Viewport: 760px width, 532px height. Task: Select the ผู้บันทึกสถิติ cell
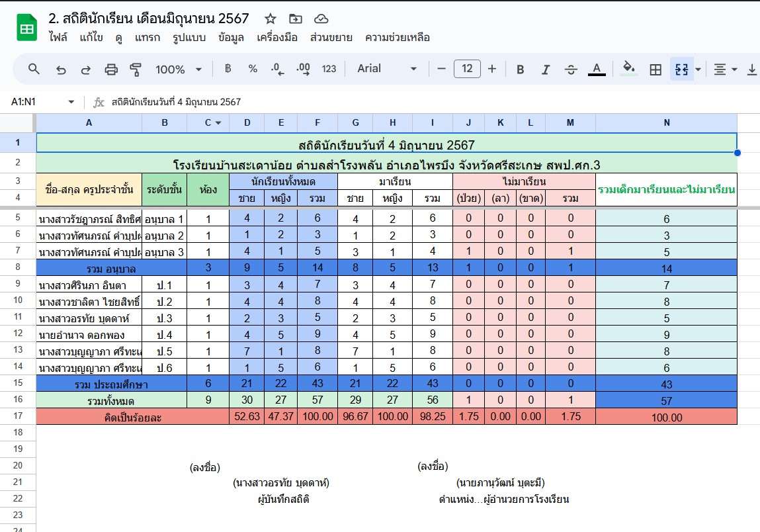pos(284,499)
